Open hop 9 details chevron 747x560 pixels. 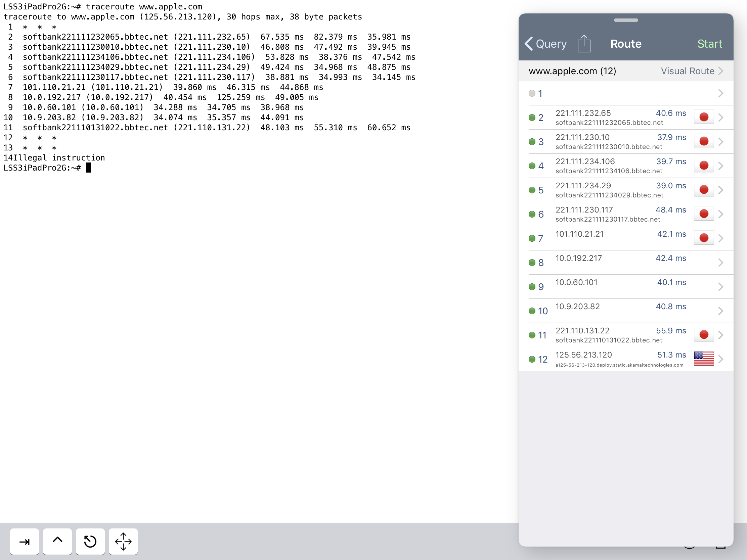pos(720,287)
